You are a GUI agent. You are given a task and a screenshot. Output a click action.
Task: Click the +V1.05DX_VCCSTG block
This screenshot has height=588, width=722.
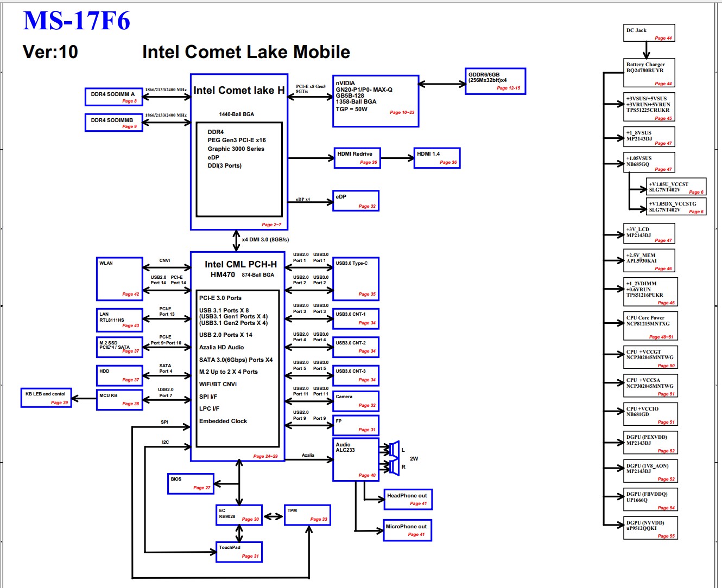click(x=676, y=207)
